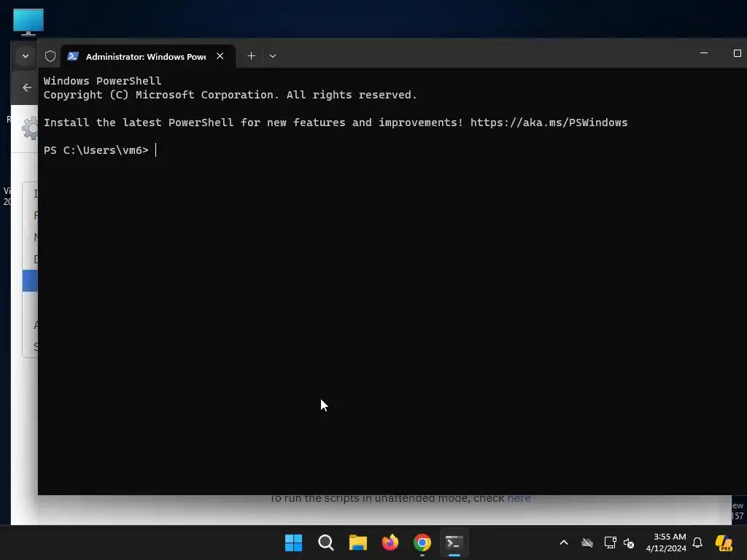
Task: Click the muted volume tray icon
Action: coord(629,542)
